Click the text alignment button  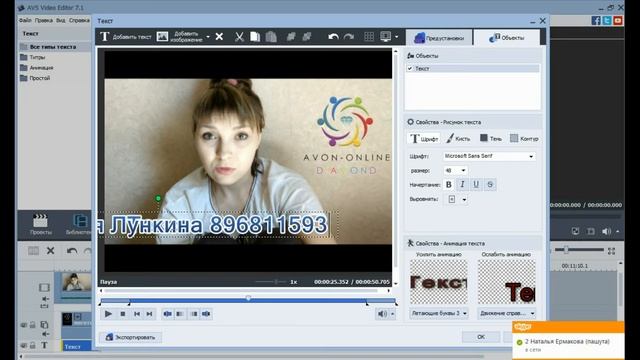(x=451, y=199)
